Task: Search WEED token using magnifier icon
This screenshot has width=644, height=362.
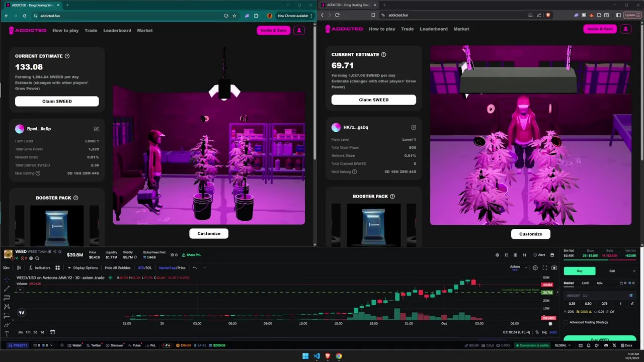Action: pos(37,258)
